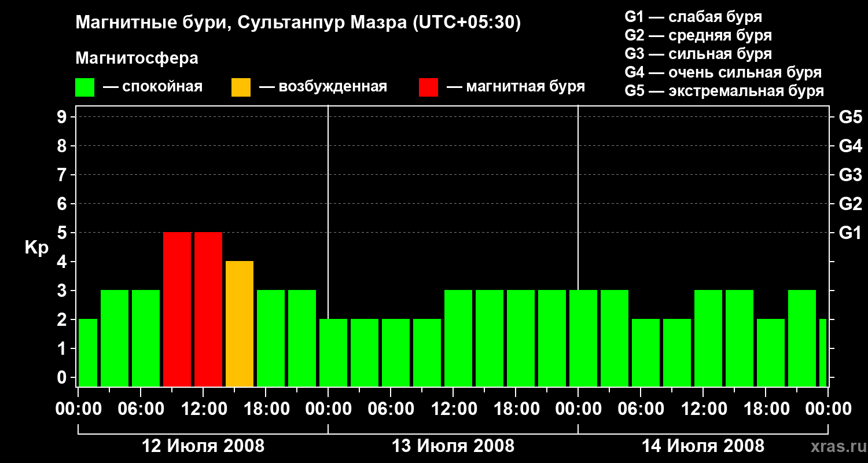This screenshot has height=463, width=868.
Task: Click the orange Kp 4 bar on 12 July
Action: pos(240,324)
